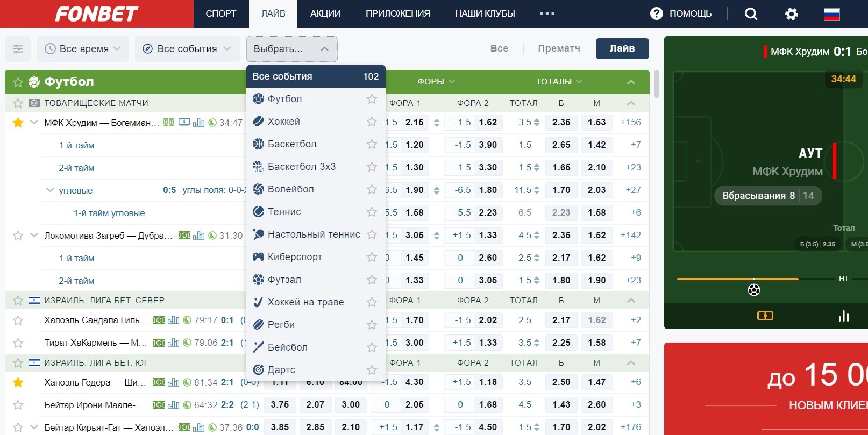Screen dimensions: 868x435
Task: Collapse the Футбол section
Action: 631,82
